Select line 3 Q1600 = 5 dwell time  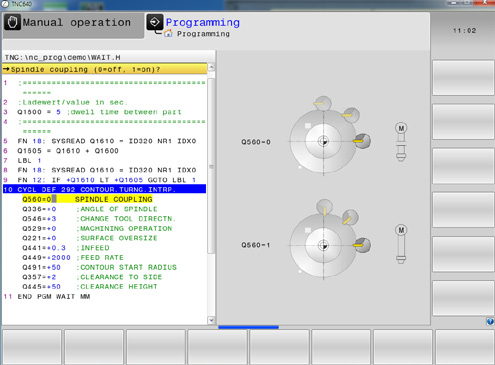point(93,112)
